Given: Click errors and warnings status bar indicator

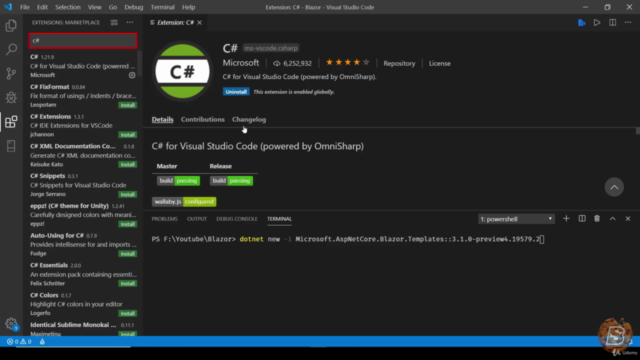Looking at the screenshot, I should pos(19,342).
